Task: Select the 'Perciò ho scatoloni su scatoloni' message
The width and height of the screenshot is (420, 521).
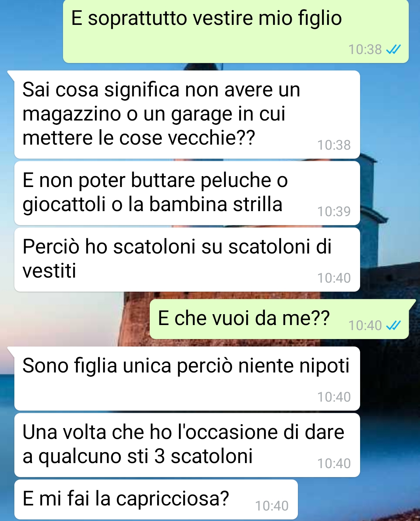Action: (187, 259)
